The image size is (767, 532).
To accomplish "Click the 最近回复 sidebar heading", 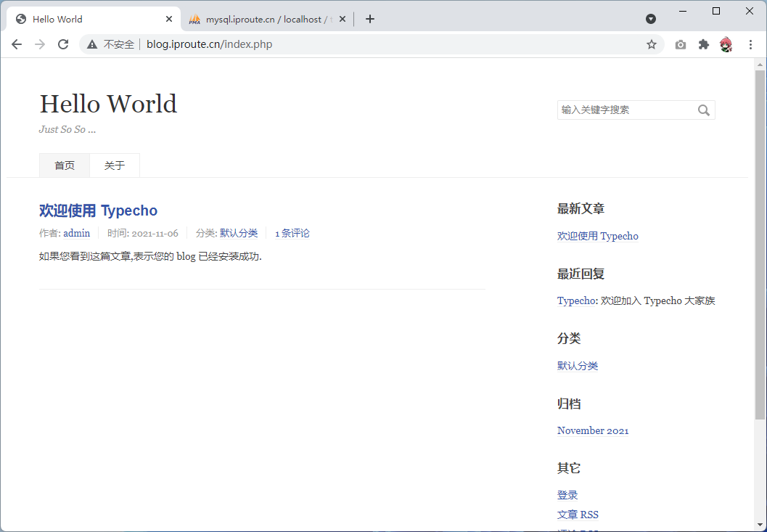I will pos(581,274).
